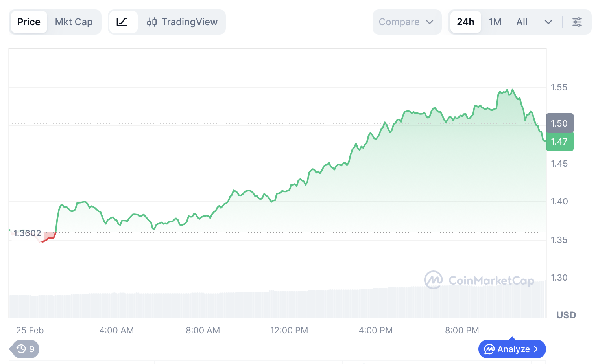
Task: Select the All time range
Action: [x=522, y=22]
